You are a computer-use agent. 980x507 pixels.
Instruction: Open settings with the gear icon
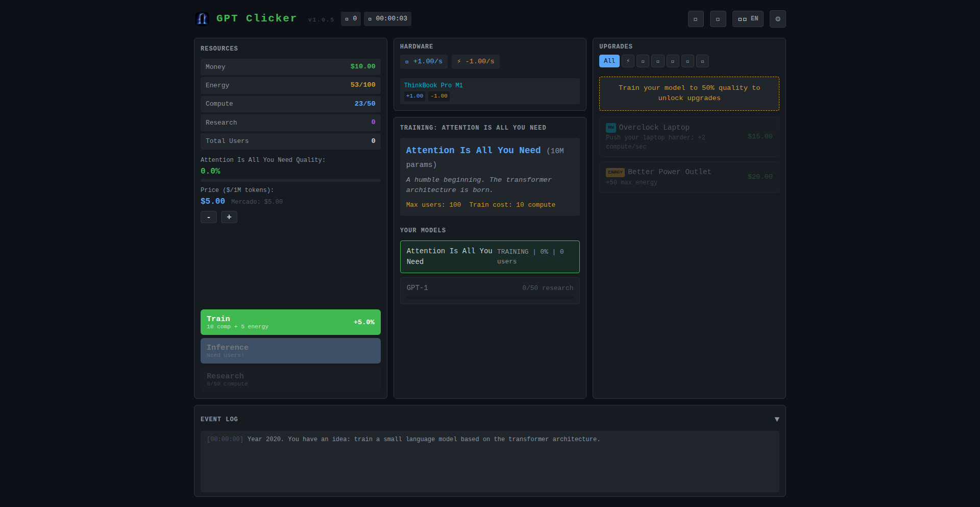pos(777,19)
